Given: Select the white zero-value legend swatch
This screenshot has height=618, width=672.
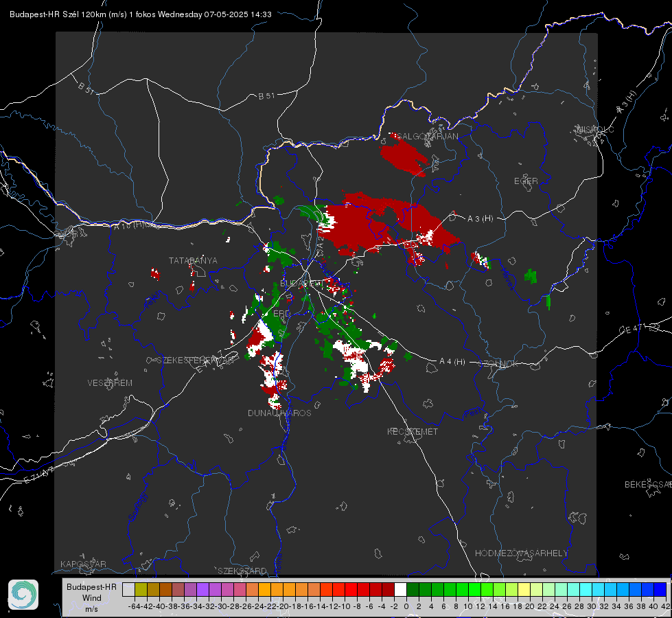Looking at the screenshot, I should 400,590.
